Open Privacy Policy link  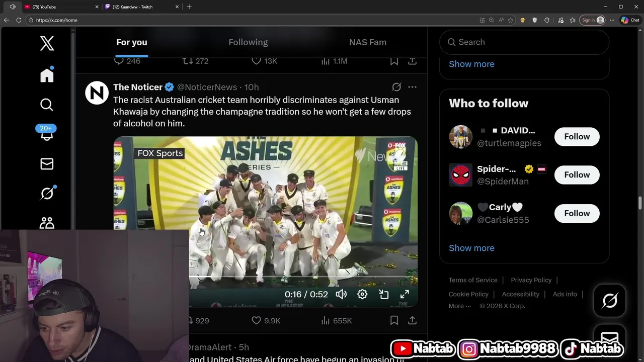point(531,280)
